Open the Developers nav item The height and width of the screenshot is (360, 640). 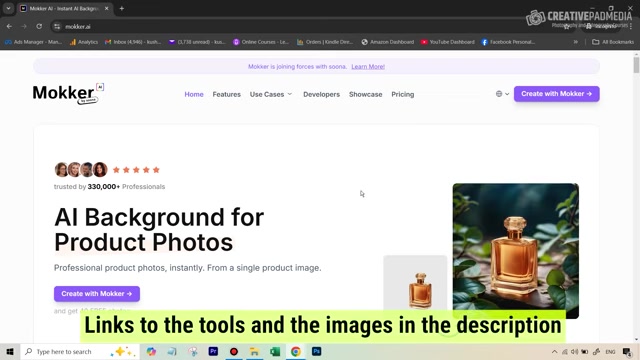pyautogui.click(x=321, y=94)
